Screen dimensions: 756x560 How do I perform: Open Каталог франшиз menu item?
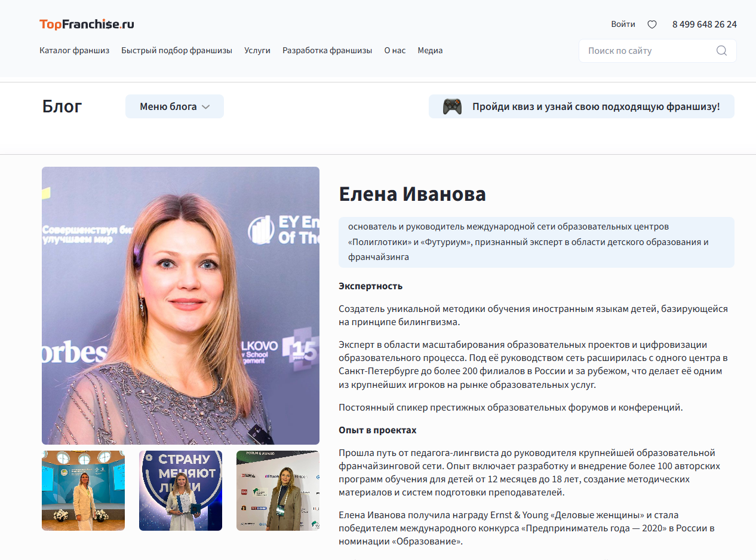coord(75,51)
